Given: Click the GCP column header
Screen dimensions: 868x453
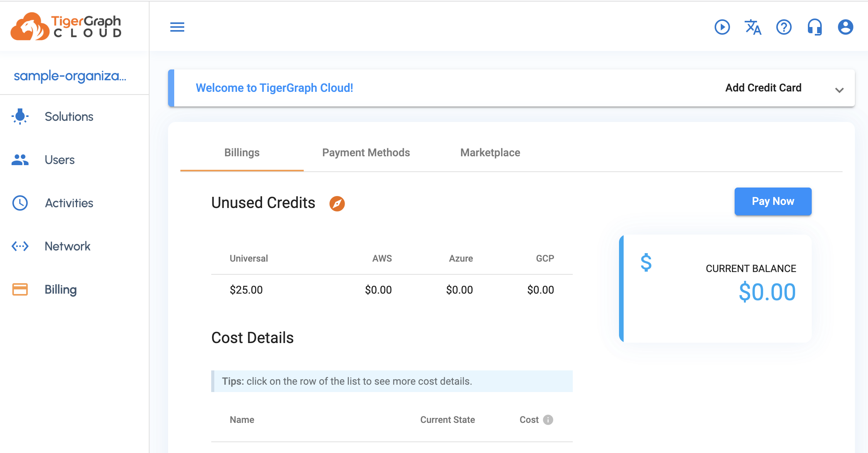Looking at the screenshot, I should pyautogui.click(x=545, y=259).
